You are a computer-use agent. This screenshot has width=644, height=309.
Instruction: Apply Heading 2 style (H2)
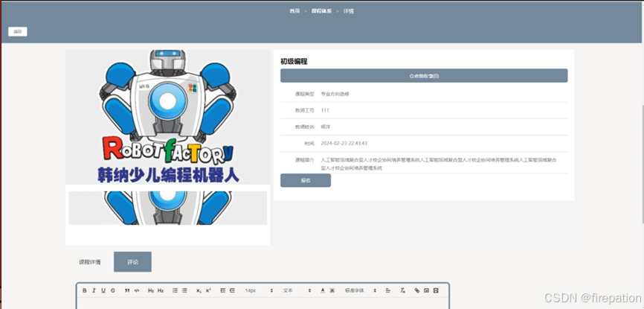[x=161, y=290]
